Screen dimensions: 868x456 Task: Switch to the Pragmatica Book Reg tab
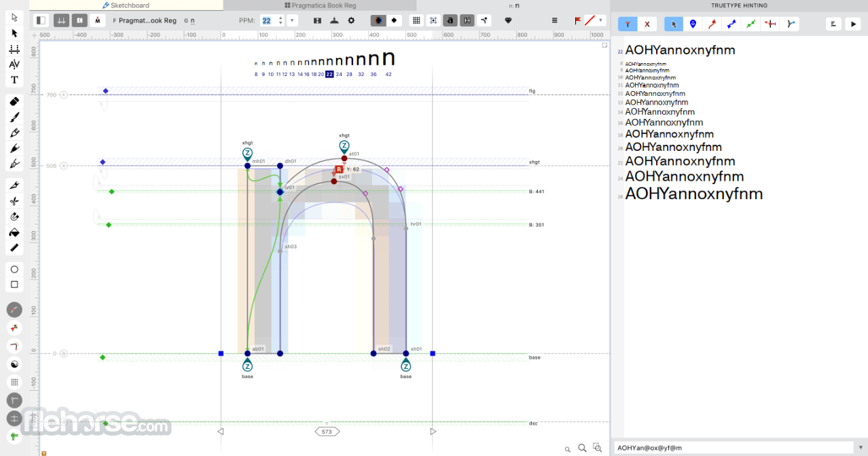[x=319, y=5]
